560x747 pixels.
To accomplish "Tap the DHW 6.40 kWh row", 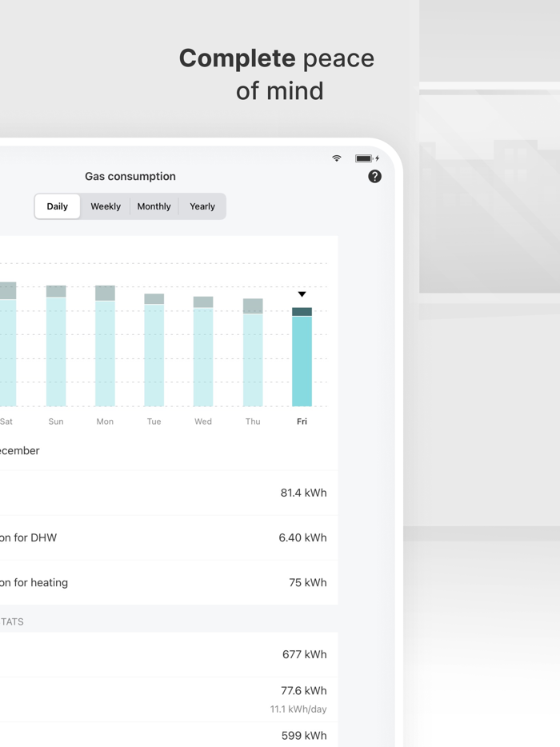I will tap(168, 537).
